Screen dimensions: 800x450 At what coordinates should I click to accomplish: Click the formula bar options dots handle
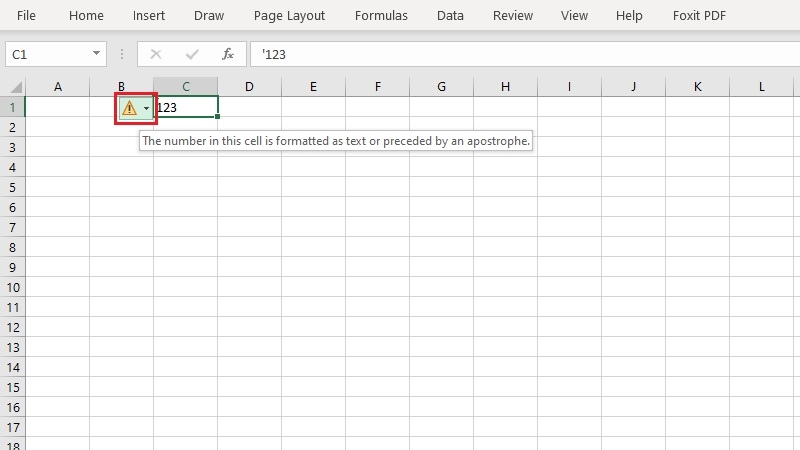(x=122, y=54)
